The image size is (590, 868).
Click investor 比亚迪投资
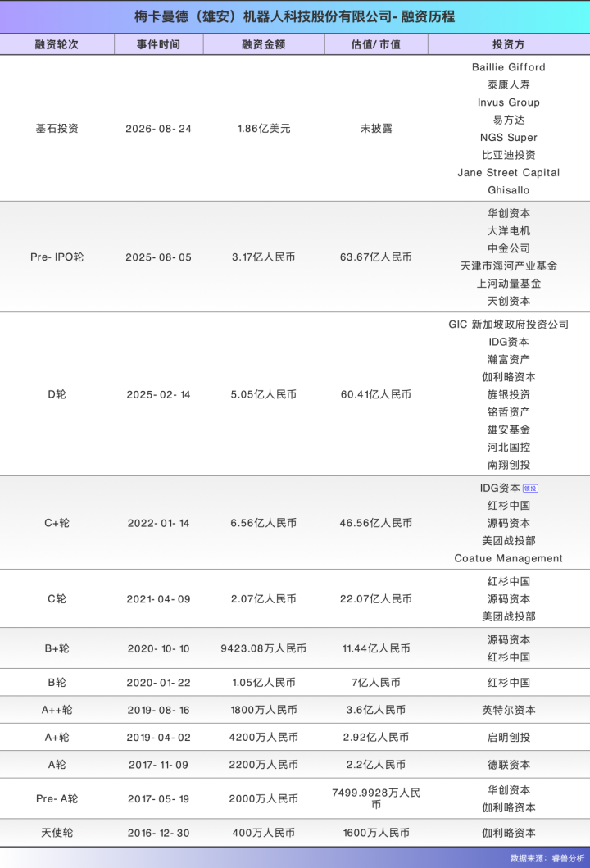click(x=509, y=155)
